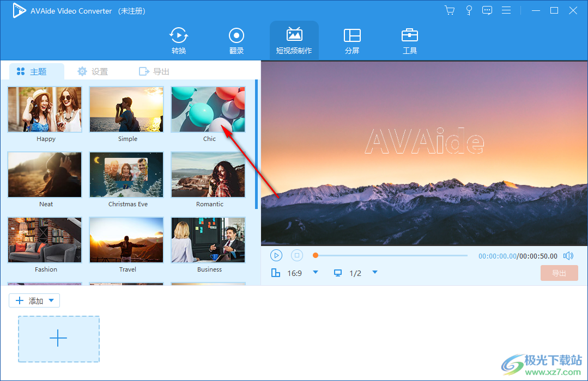
Task: Open the shopping cart purchase icon
Action: (450, 10)
